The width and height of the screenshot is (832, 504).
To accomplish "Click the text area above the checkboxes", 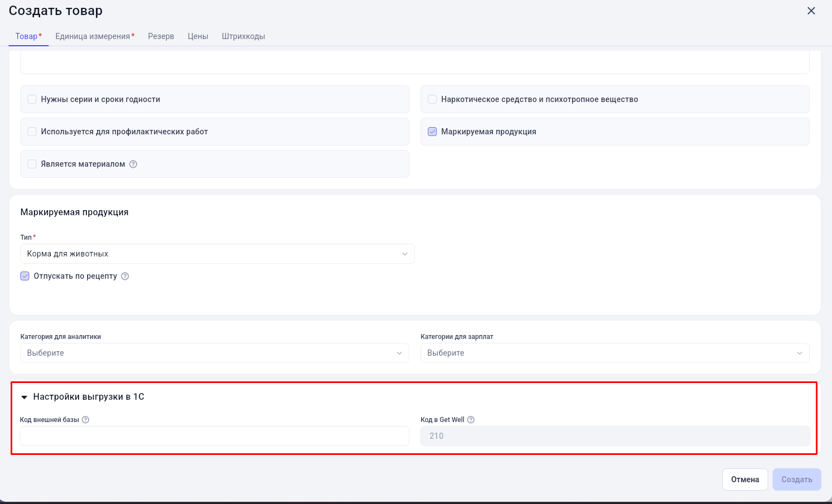I will (415, 62).
